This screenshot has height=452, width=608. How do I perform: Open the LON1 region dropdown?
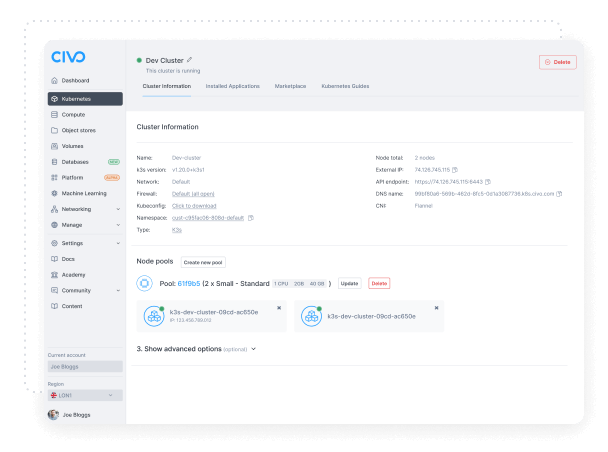(x=85, y=395)
